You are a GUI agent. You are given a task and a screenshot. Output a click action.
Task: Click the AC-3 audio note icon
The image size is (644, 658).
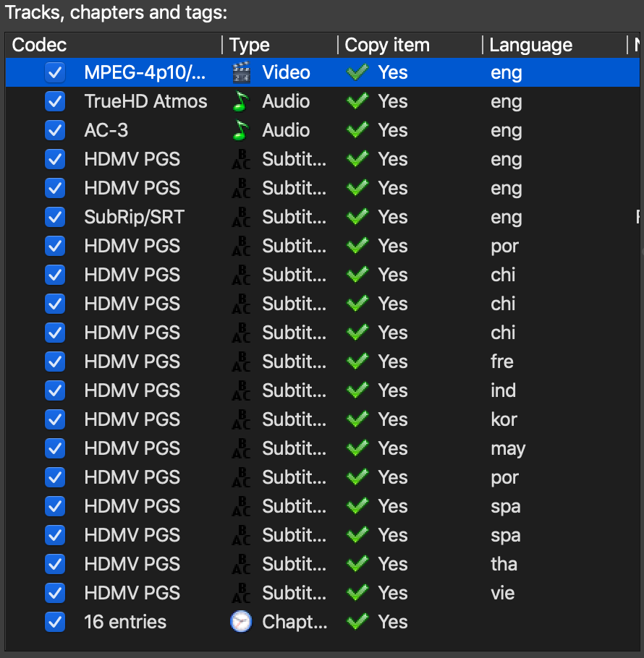point(241,130)
